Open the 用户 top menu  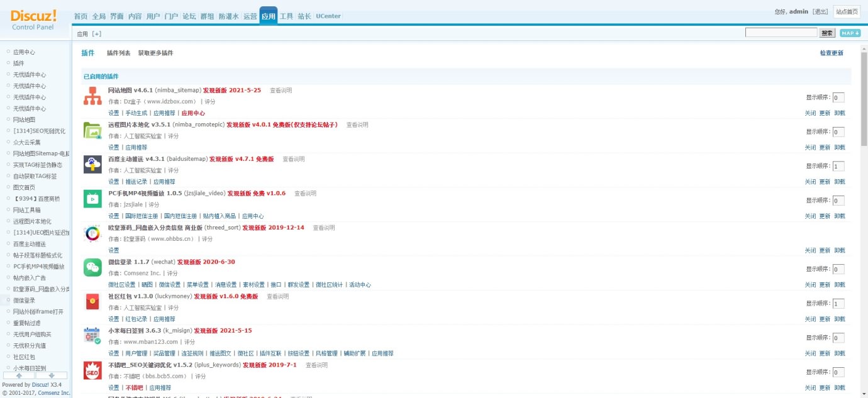153,16
